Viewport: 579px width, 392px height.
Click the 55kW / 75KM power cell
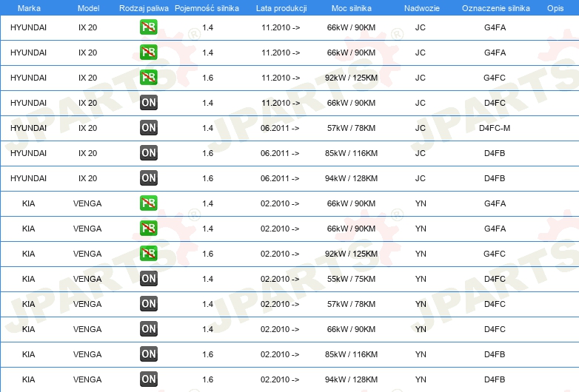coord(352,279)
